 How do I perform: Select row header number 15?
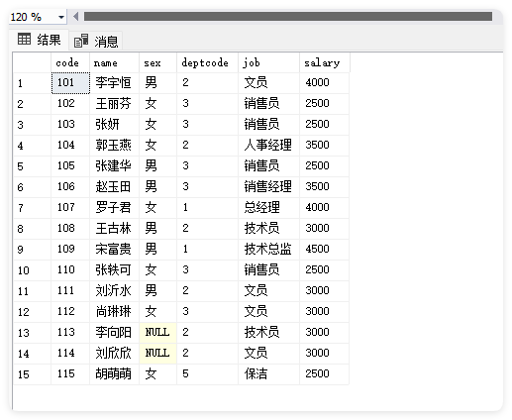32,374
